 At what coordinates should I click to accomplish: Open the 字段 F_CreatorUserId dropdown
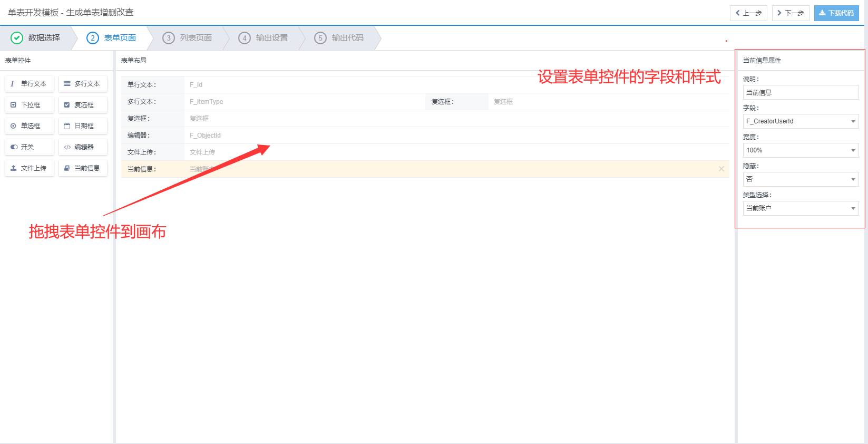[801, 121]
